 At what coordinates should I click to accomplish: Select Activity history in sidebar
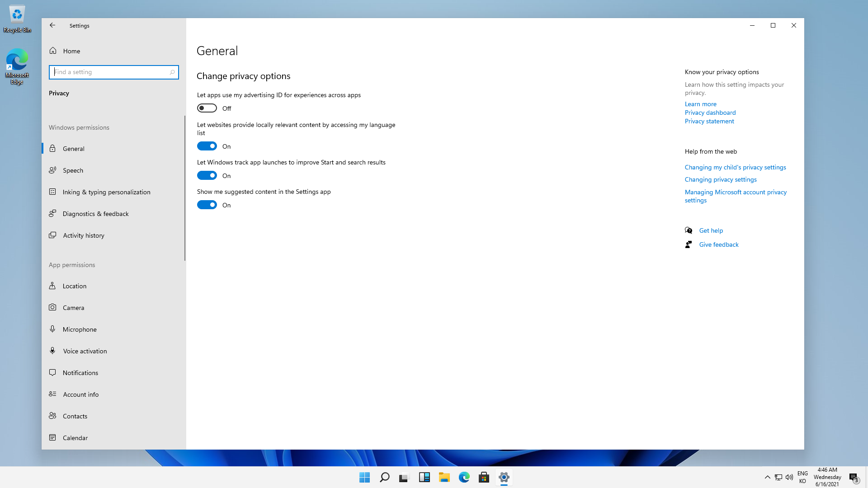point(83,235)
